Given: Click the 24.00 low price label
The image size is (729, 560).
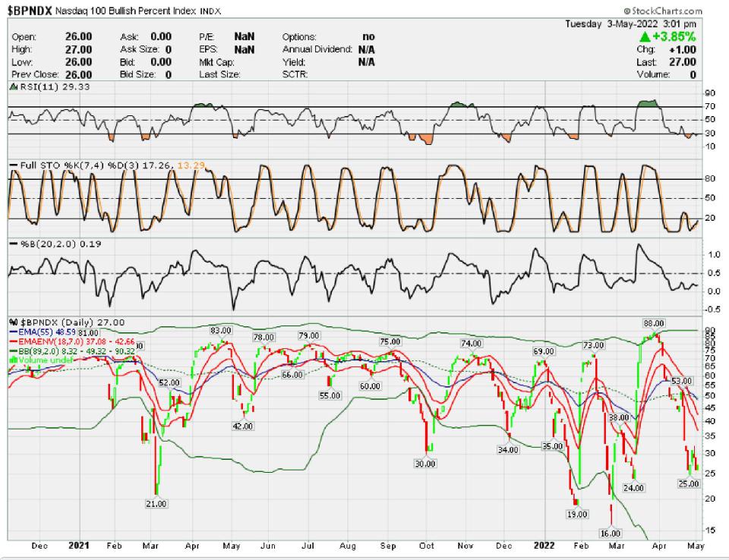Looking at the screenshot, I should tap(633, 488).
